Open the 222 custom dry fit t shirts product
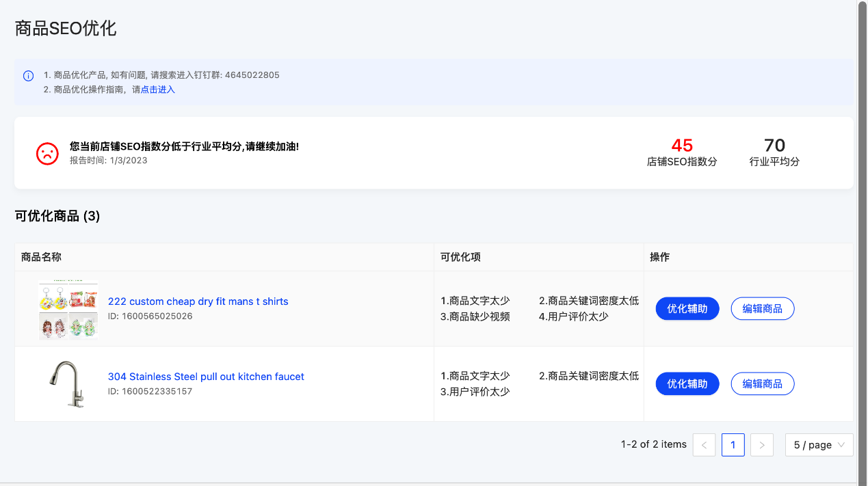The width and height of the screenshot is (868, 486). click(x=198, y=301)
